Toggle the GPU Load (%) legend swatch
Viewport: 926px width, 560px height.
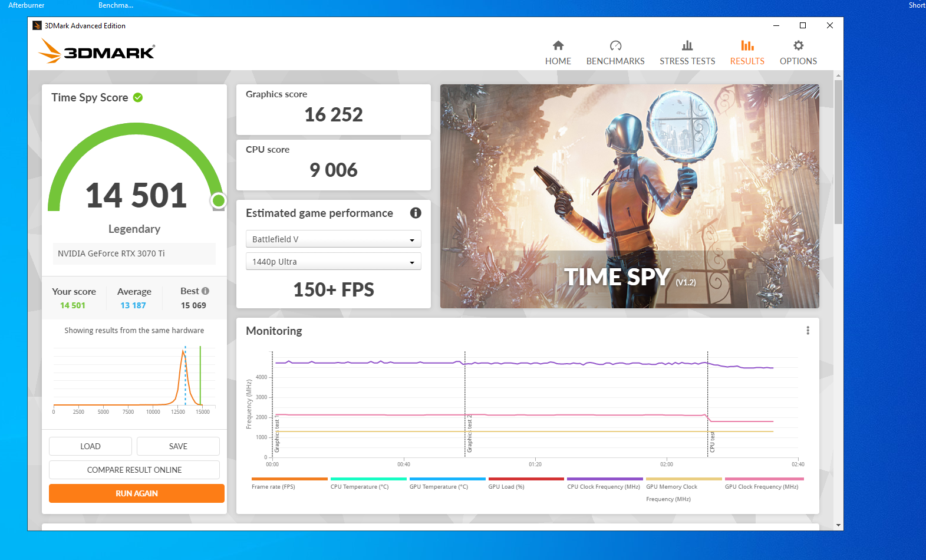coord(526,479)
